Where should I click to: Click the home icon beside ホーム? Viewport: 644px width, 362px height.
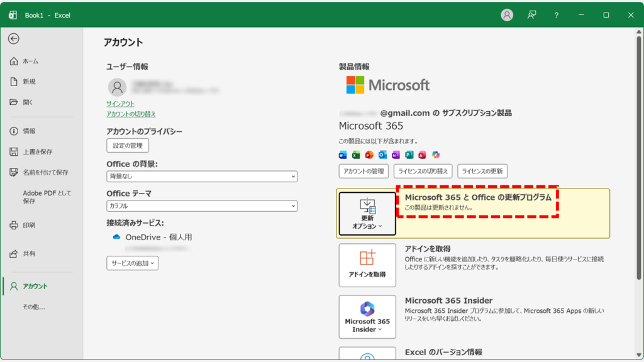14,61
